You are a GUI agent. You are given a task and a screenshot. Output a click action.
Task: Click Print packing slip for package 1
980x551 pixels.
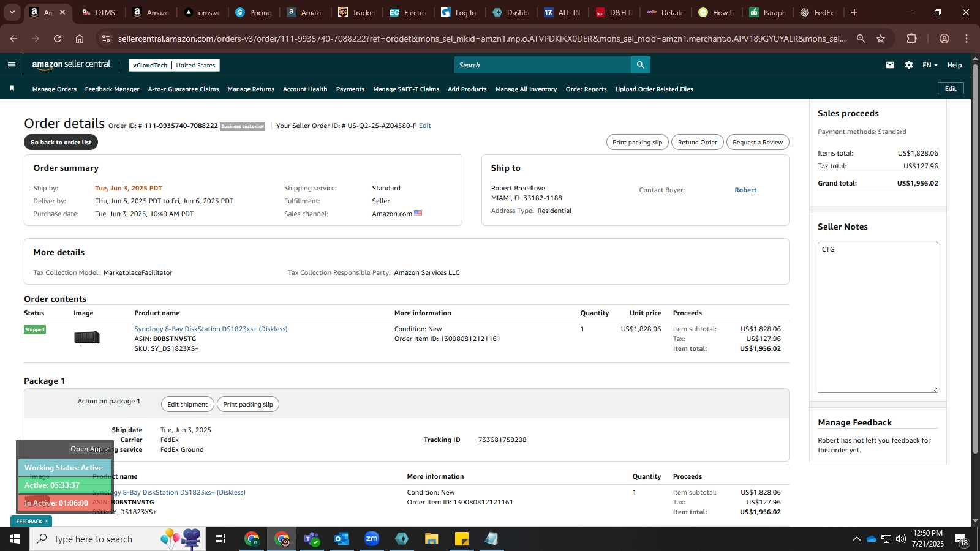tap(248, 404)
